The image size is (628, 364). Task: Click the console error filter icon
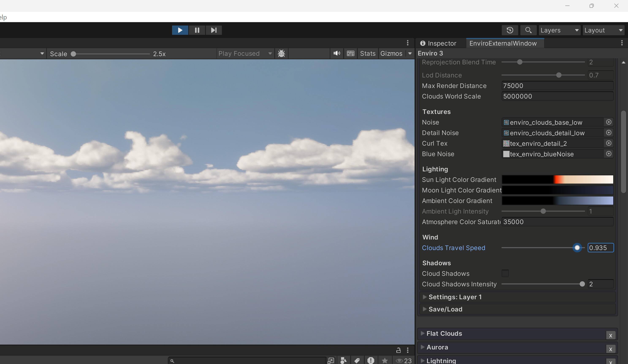(370, 360)
